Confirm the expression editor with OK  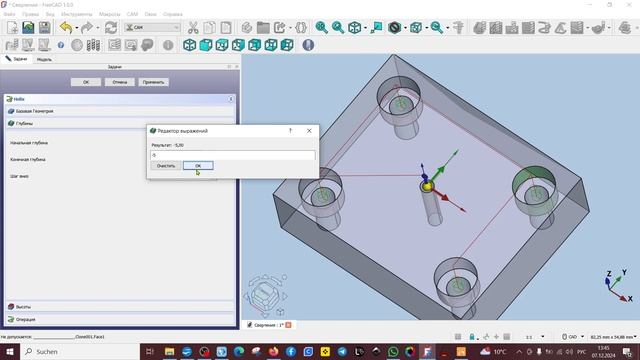[198, 166]
